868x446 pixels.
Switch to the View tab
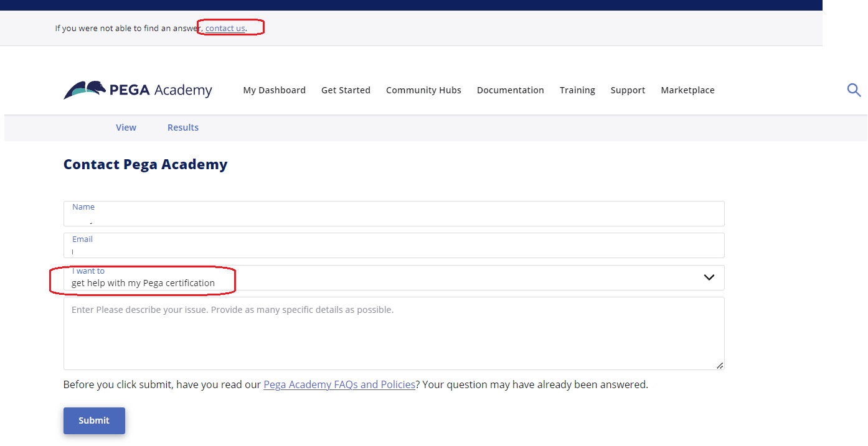pos(126,128)
